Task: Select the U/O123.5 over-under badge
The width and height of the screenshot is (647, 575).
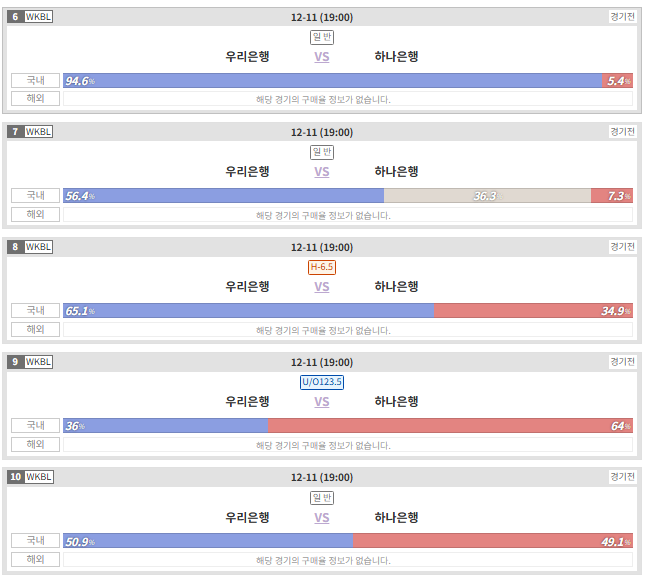Action: [322, 382]
